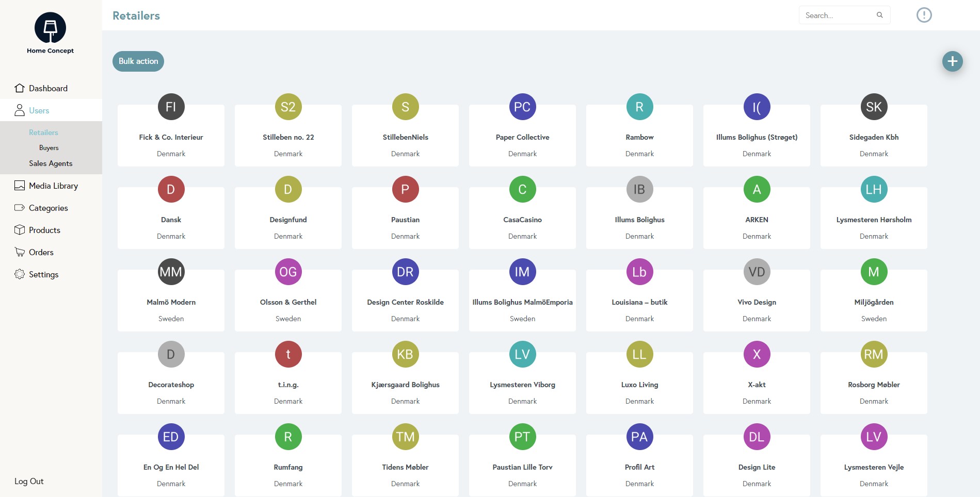This screenshot has width=980, height=497.
Task: Open the Miljögården retailer card
Action: [874, 301]
